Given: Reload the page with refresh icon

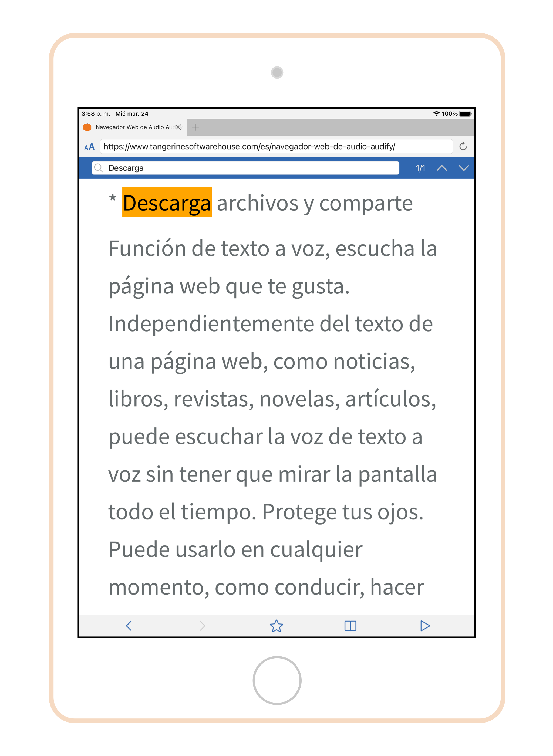Looking at the screenshot, I should (x=463, y=146).
